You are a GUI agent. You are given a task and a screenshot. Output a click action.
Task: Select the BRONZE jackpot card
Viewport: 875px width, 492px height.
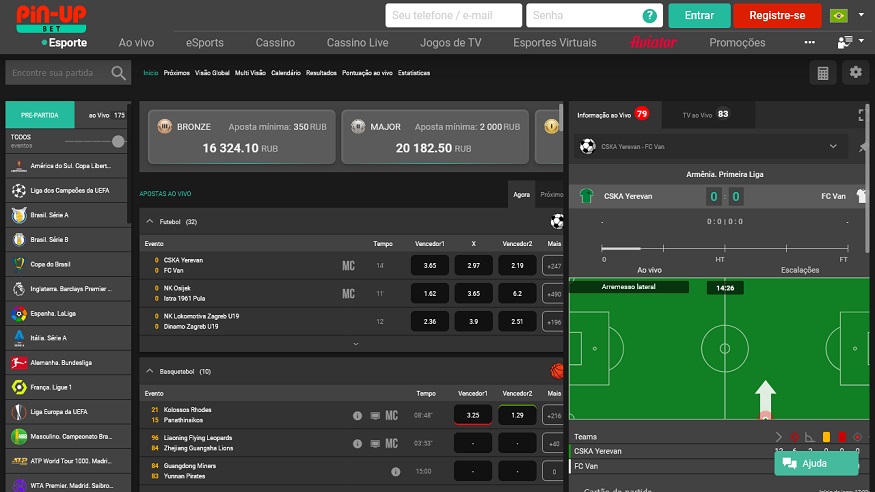coord(241,137)
